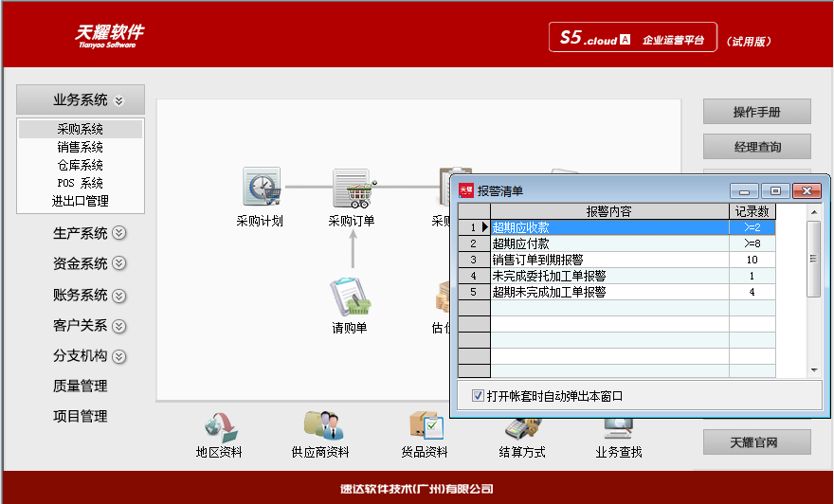This screenshot has height=504, width=834.
Task: Expand the 资金系统 section chevron
Action: [x=119, y=263]
